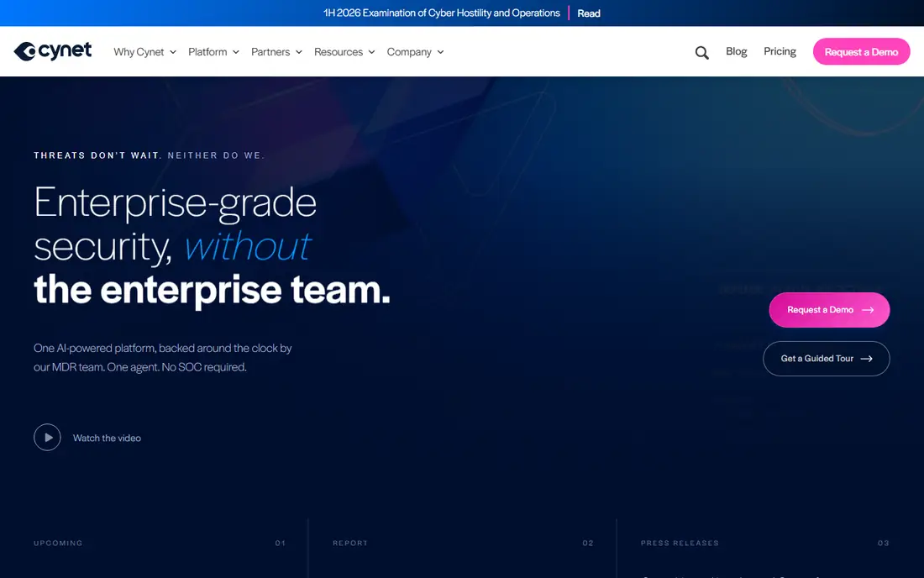Image resolution: width=924 pixels, height=578 pixels.
Task: Click the Request a Demo header button
Action: coord(861,51)
